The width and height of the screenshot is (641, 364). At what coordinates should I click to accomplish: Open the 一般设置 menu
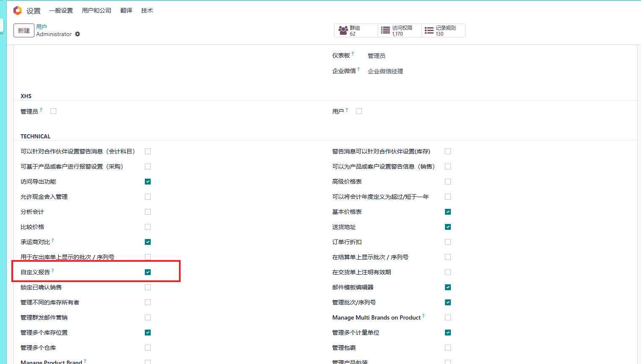click(x=61, y=10)
